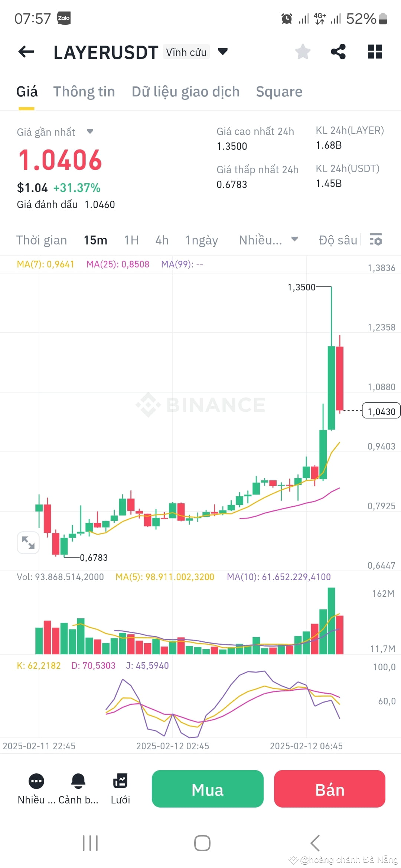Image resolution: width=401 pixels, height=868 pixels.
Task: Switch to Độ sâu depth view
Action: tap(337, 240)
